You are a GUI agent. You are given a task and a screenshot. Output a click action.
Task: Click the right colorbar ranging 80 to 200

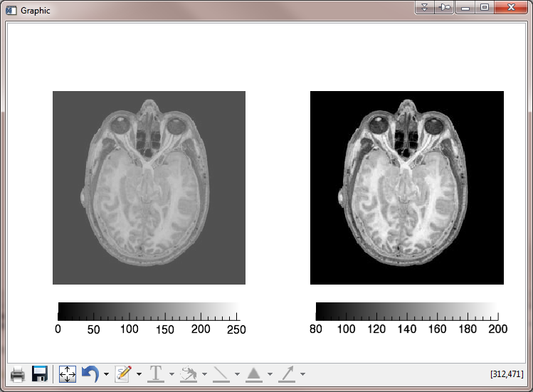(406, 311)
